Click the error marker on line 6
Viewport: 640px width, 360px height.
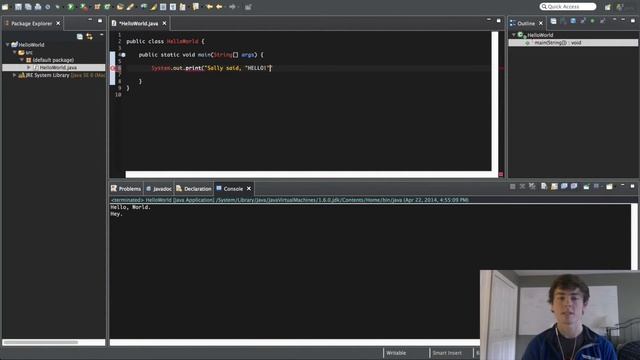pos(113,68)
